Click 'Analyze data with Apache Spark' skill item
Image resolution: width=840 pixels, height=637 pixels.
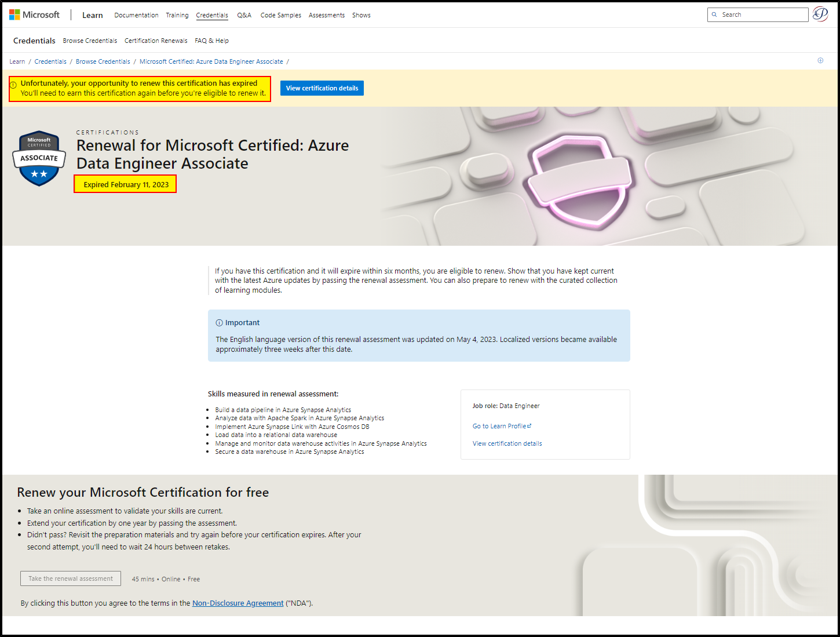[x=300, y=418]
